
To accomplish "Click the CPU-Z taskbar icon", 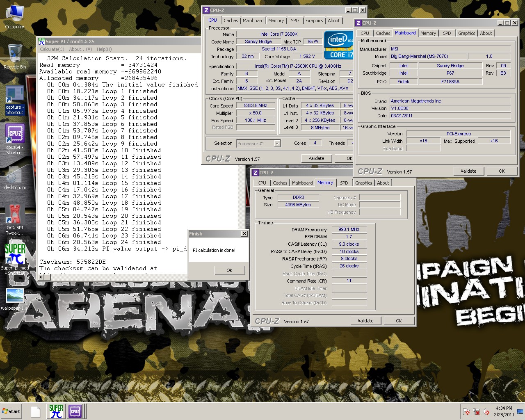I will (x=75, y=411).
